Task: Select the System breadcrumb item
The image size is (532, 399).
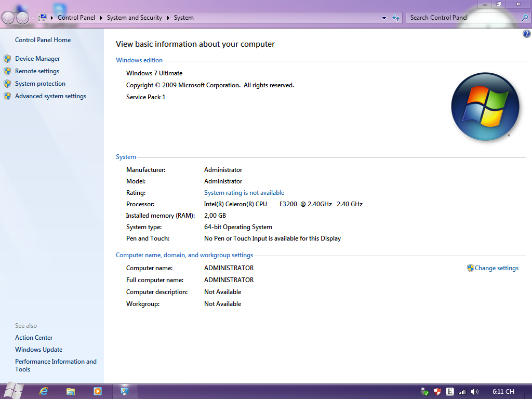Action: click(x=183, y=18)
